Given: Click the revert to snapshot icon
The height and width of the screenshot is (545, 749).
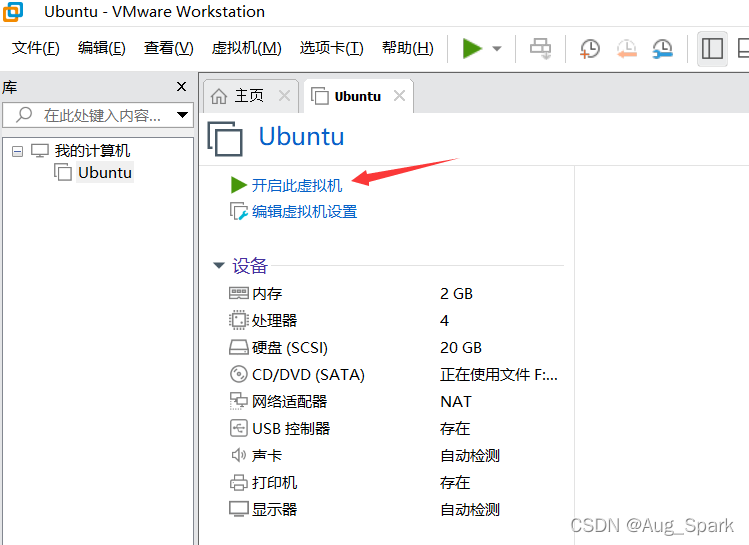Looking at the screenshot, I should tap(626, 48).
